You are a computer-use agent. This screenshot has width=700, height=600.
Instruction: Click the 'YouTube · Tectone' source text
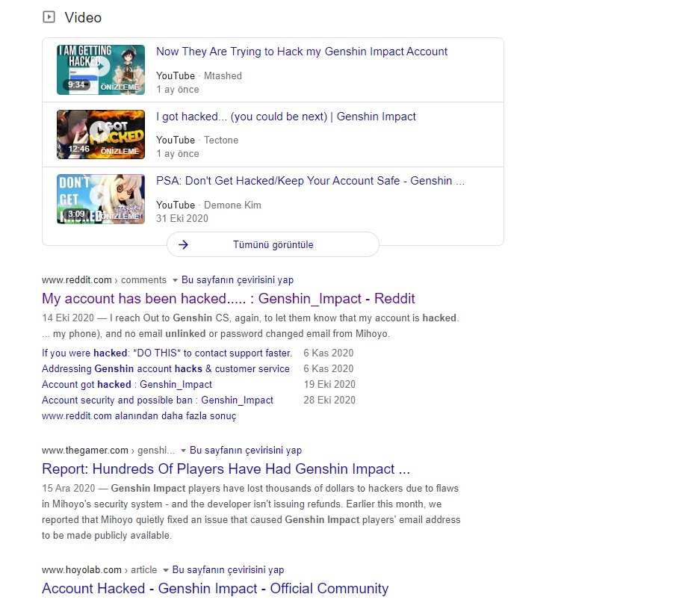pyautogui.click(x=197, y=140)
